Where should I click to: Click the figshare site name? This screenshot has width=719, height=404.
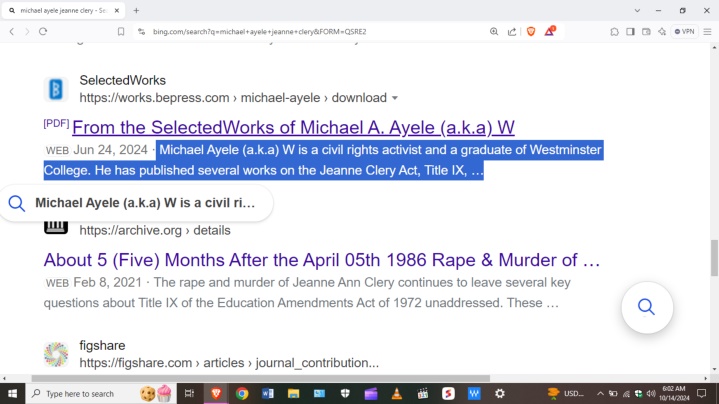[x=102, y=345]
